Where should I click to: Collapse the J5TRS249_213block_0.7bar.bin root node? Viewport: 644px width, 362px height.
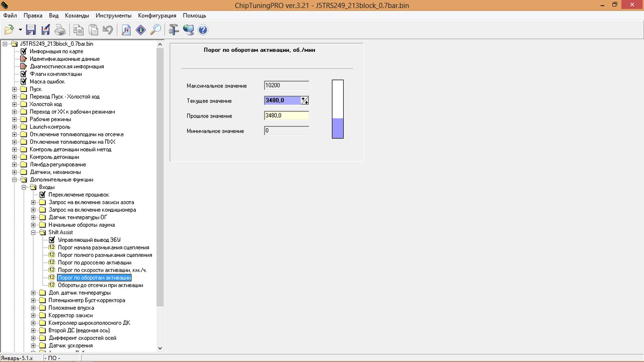(5, 44)
